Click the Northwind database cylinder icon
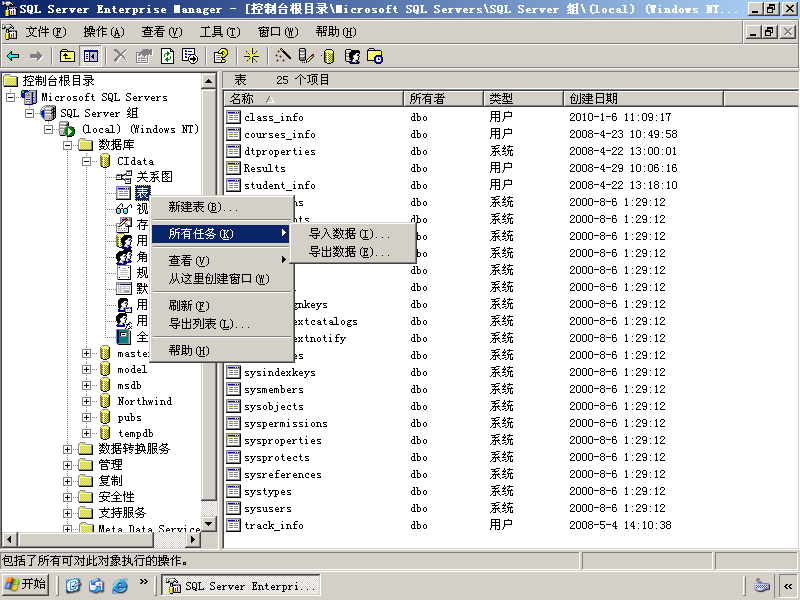This screenshot has height=600, width=800. click(105, 401)
